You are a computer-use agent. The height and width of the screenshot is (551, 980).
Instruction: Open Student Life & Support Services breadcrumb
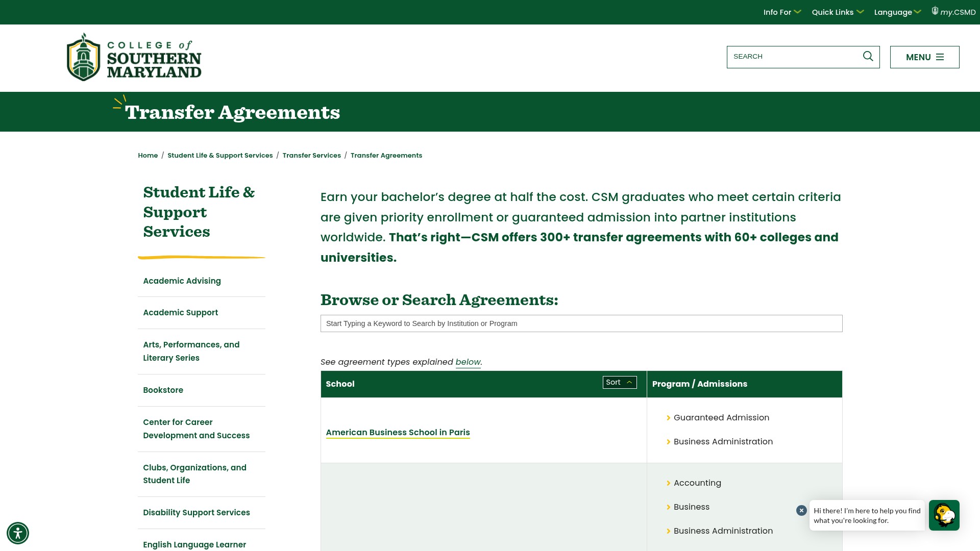pyautogui.click(x=220, y=156)
